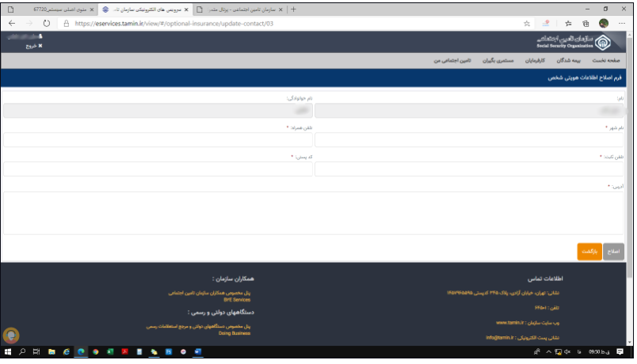Switch to the 67720 system menu tab
The image size is (637, 364).
(51, 9)
